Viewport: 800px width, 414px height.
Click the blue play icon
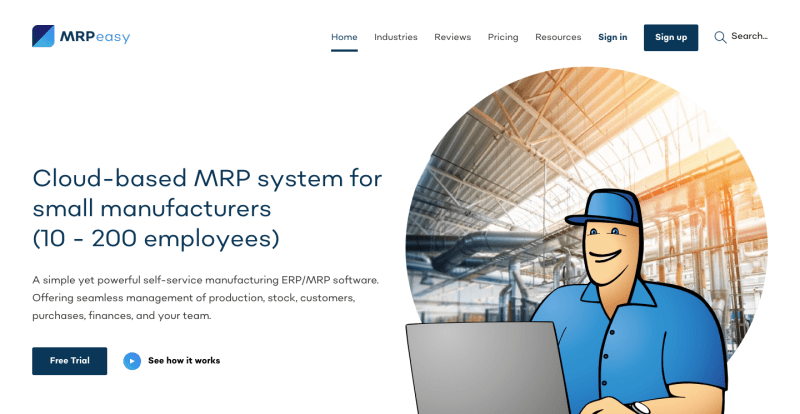click(x=132, y=361)
